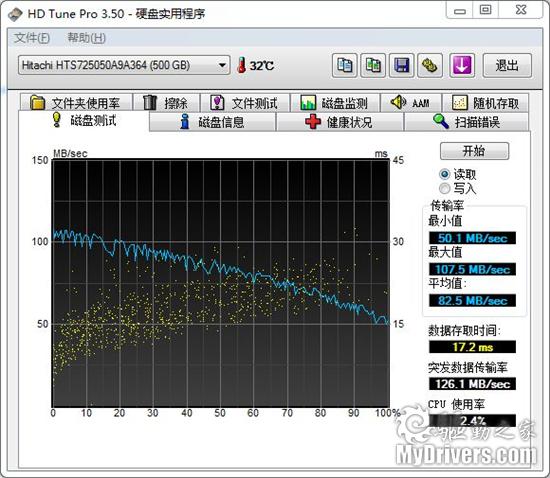550x478 pixels.
Task: Click the copy screenshot to clipboard icon
Action: click(x=373, y=65)
